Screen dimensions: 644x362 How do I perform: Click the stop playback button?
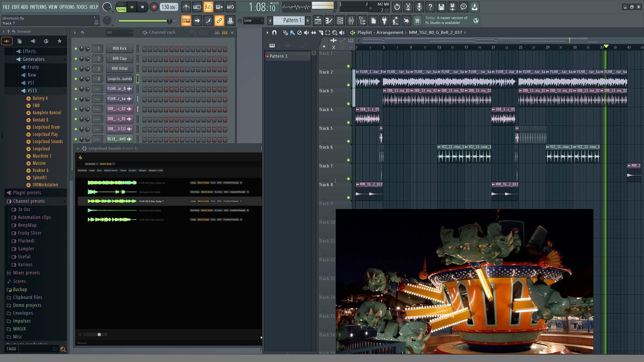pyautogui.click(x=143, y=7)
